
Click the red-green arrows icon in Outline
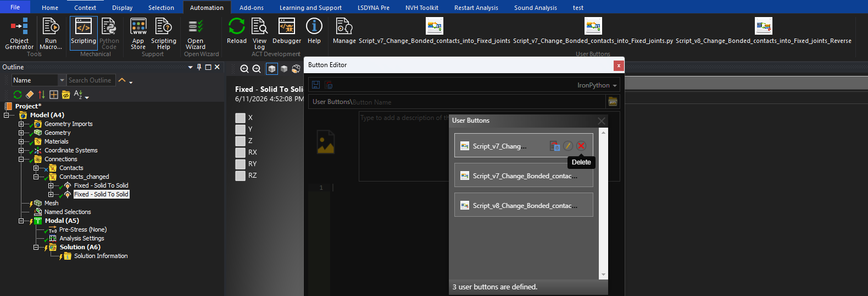(x=42, y=95)
